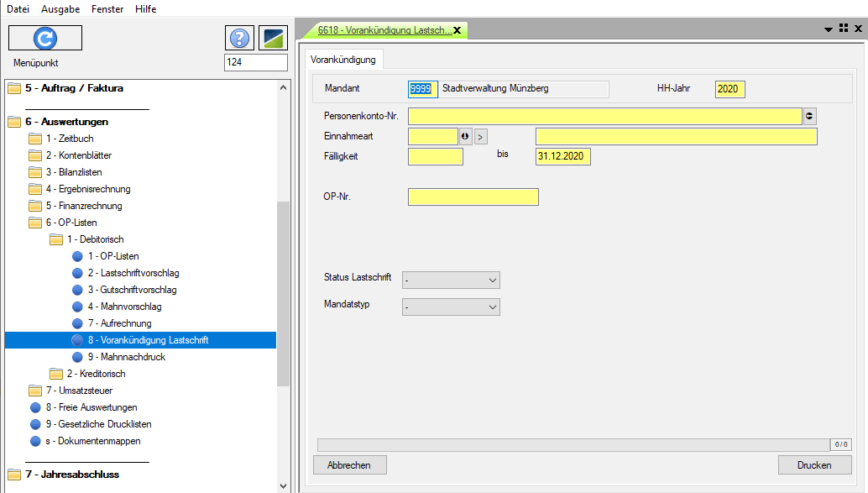The height and width of the screenshot is (493, 868).
Task: Open the Ausgabe menu
Action: click(x=60, y=8)
